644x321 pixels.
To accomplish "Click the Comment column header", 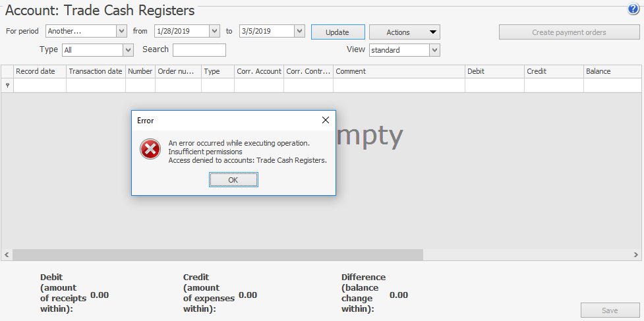I will click(399, 71).
